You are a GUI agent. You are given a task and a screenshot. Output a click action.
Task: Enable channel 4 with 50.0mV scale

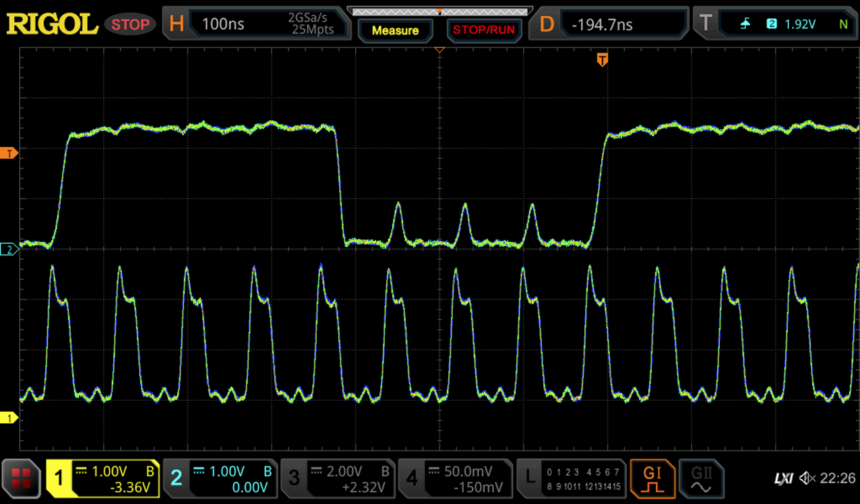[455, 478]
